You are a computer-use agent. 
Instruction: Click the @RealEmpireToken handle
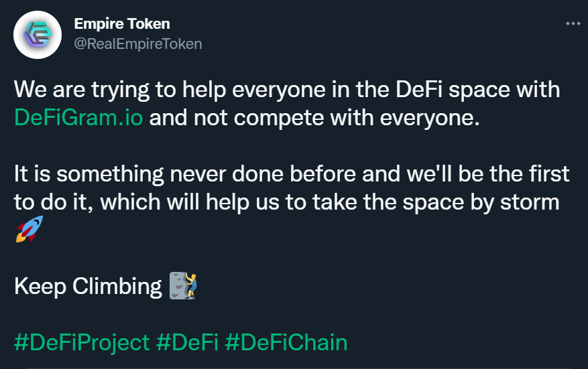138,44
